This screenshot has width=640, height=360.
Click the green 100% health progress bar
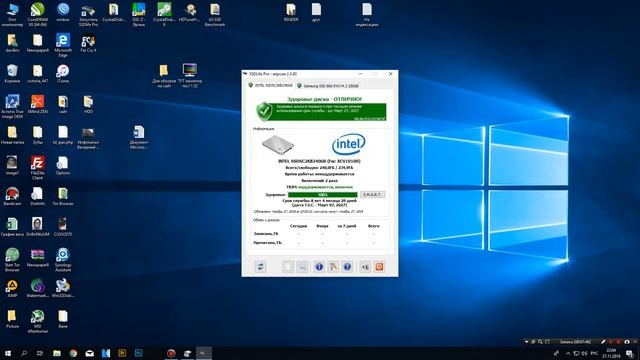[x=322, y=195]
